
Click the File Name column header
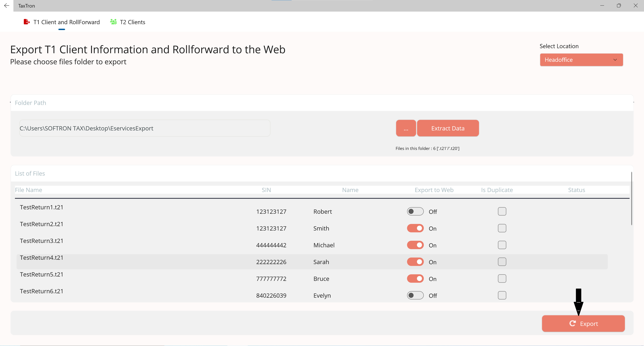pyautogui.click(x=29, y=190)
